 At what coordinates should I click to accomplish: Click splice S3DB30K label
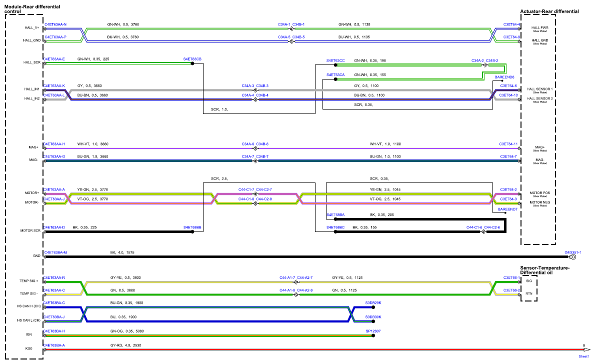[373, 317]
